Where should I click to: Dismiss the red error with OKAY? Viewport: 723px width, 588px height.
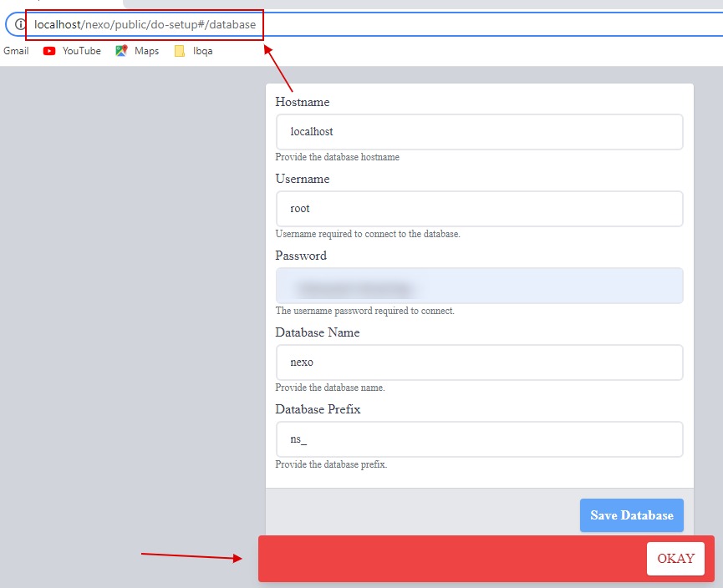click(675, 559)
